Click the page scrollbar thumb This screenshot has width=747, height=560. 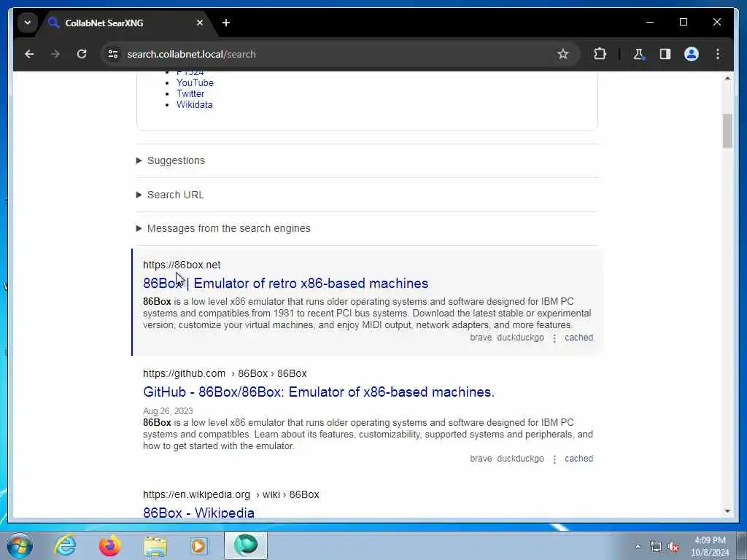(x=727, y=131)
